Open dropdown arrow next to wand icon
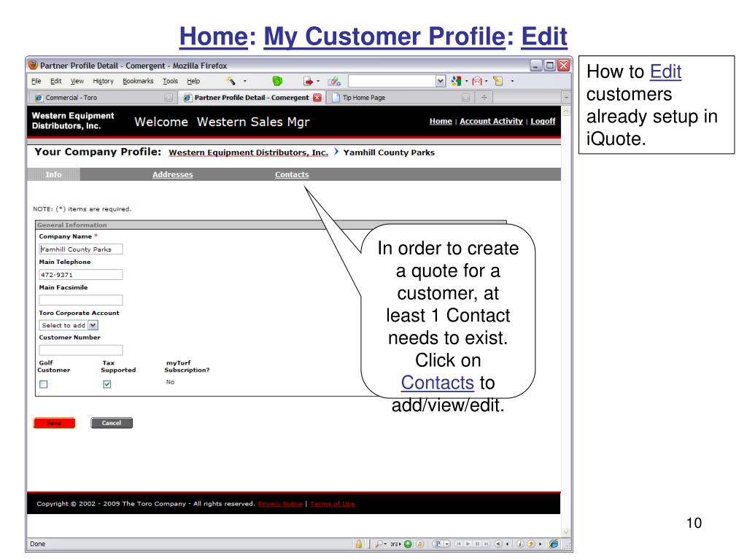Screen dimensions: 747x560 245,81
